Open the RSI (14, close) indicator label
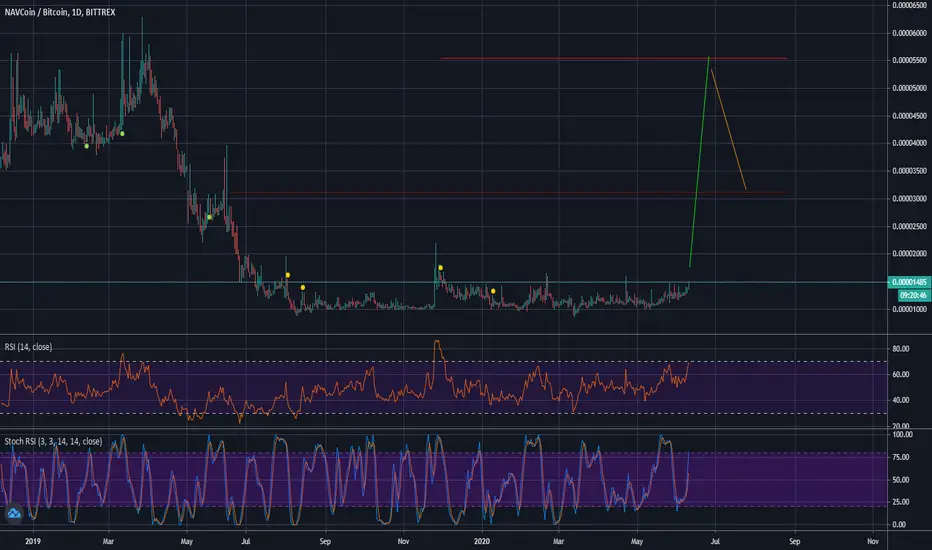 coord(28,347)
